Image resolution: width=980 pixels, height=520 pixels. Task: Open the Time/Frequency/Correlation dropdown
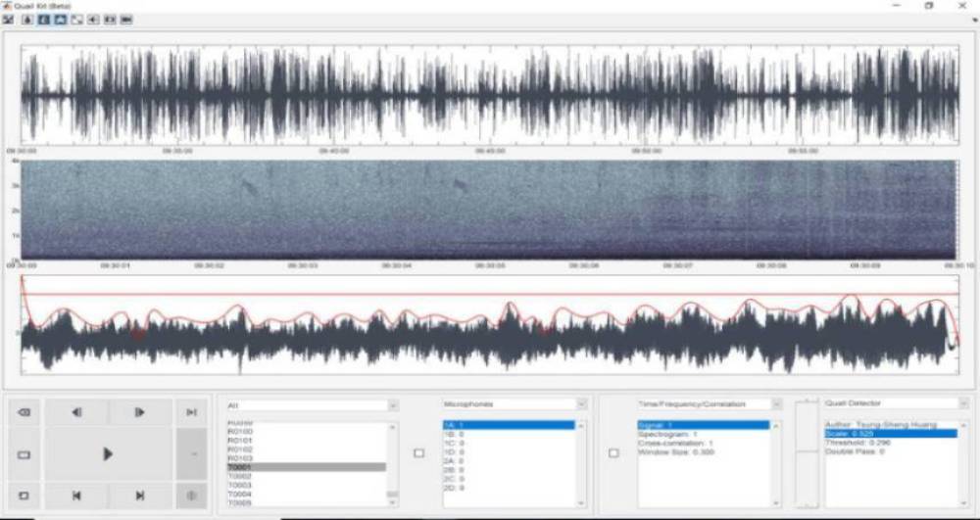710,404
